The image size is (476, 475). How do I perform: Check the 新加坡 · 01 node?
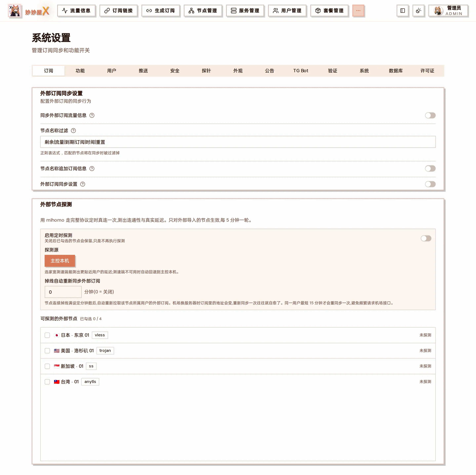click(47, 366)
